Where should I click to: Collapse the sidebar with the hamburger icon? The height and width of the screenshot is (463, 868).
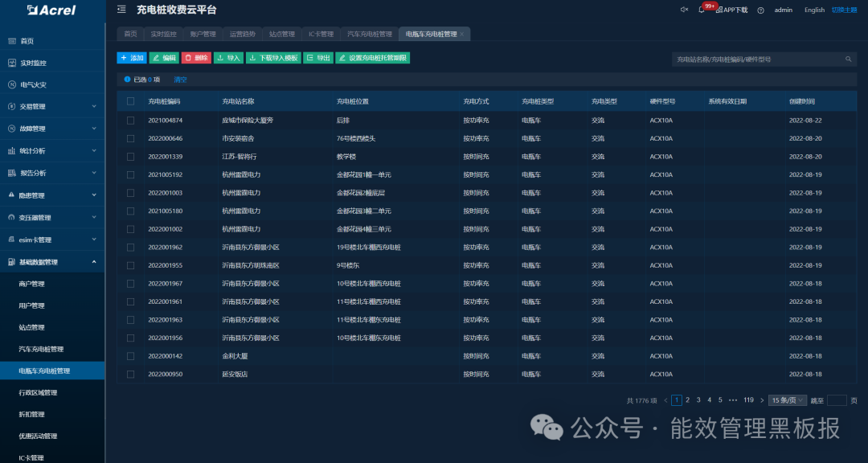click(122, 10)
